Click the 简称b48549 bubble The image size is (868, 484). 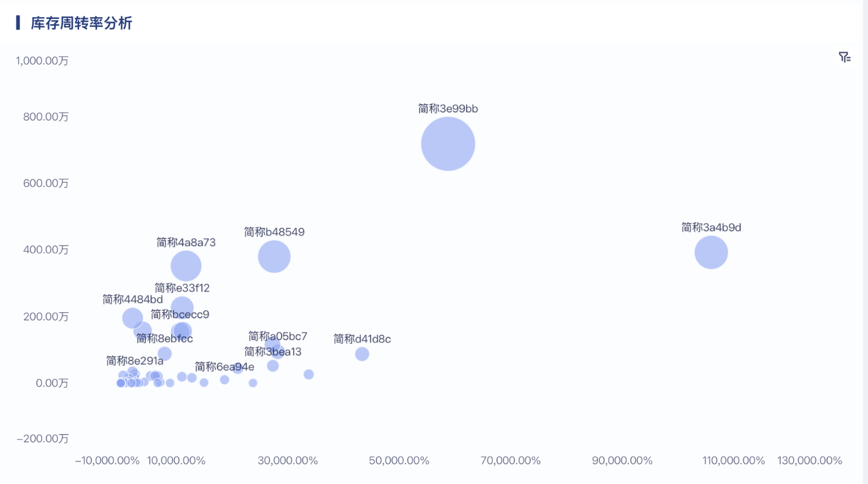274,257
